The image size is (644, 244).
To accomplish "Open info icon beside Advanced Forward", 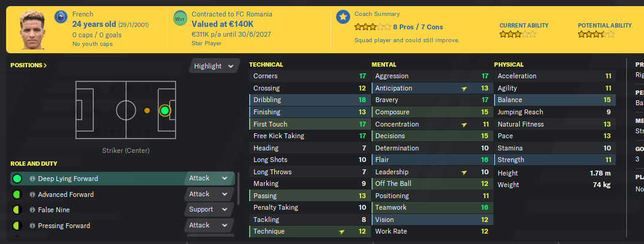I will tap(32, 194).
